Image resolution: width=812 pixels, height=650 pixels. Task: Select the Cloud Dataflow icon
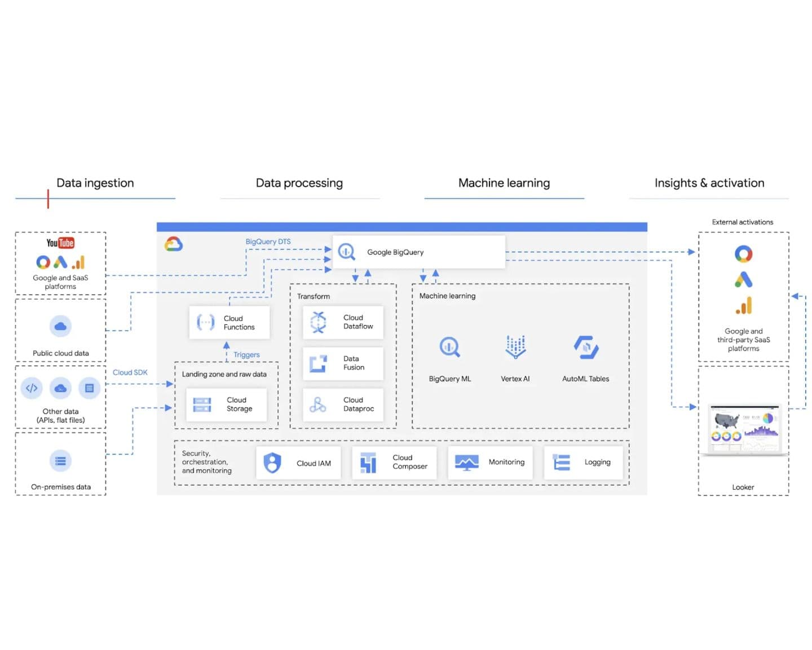pyautogui.click(x=318, y=322)
